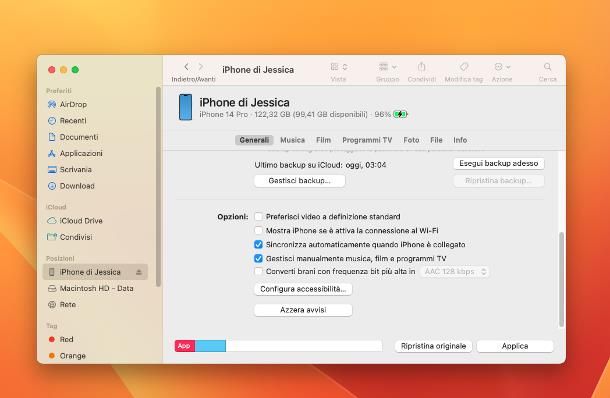Click the green battery charging icon

click(400, 114)
